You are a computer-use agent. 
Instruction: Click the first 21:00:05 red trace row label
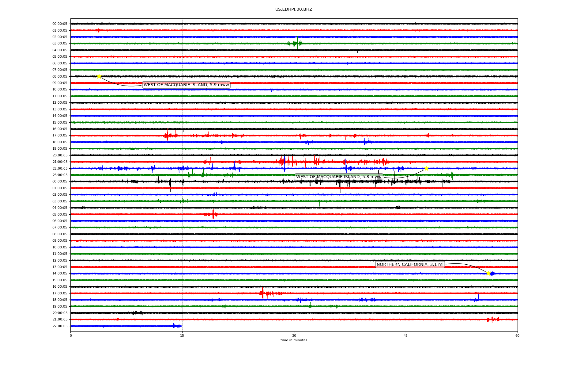coord(60,162)
